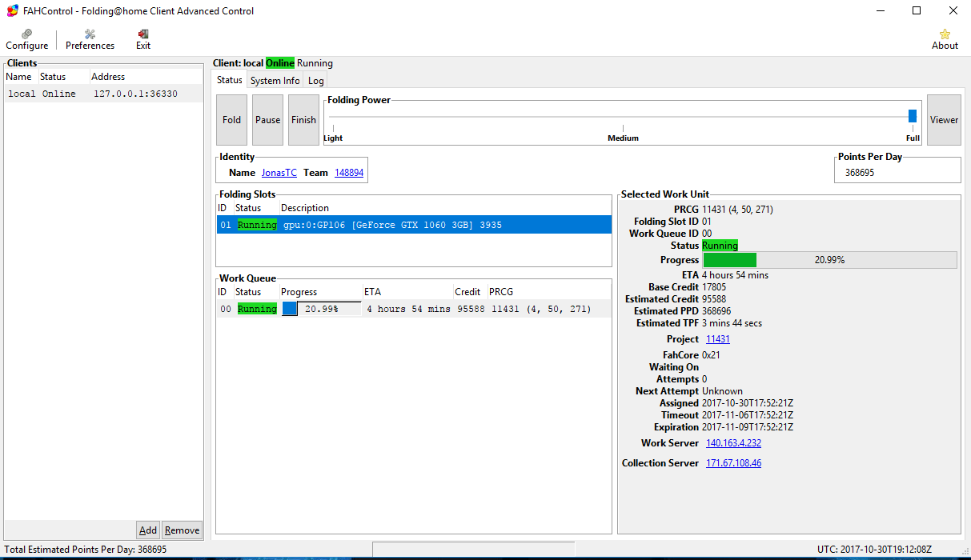This screenshot has height=560, width=971.
Task: Click the FAHControl title bar app icon
Action: (12, 11)
